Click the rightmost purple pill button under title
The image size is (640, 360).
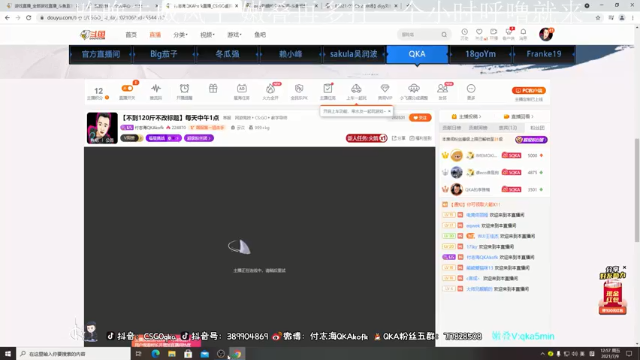pyautogui.click(x=199, y=138)
